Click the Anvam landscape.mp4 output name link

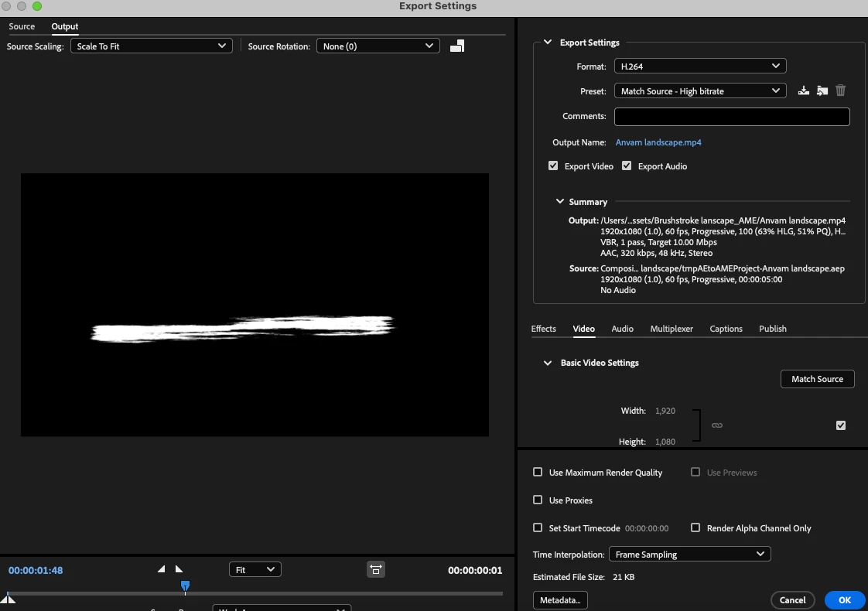coord(658,142)
